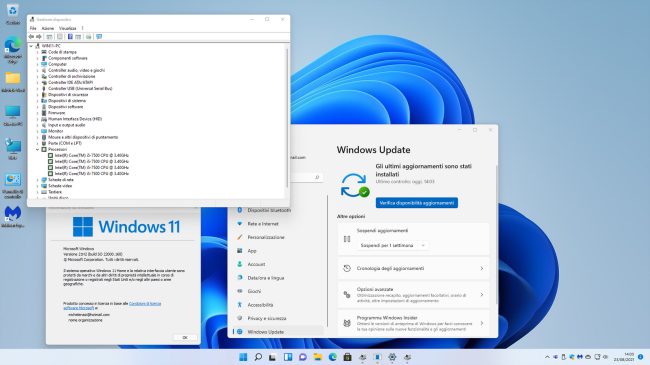This screenshot has height=365, width=650.
Task: Select Dispositivi di sicurezza entry
Action: coord(68,95)
